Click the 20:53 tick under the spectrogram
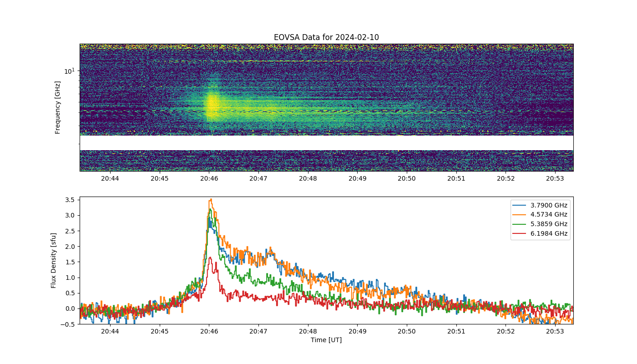Viewport: 637px width, 364px height. click(555, 178)
